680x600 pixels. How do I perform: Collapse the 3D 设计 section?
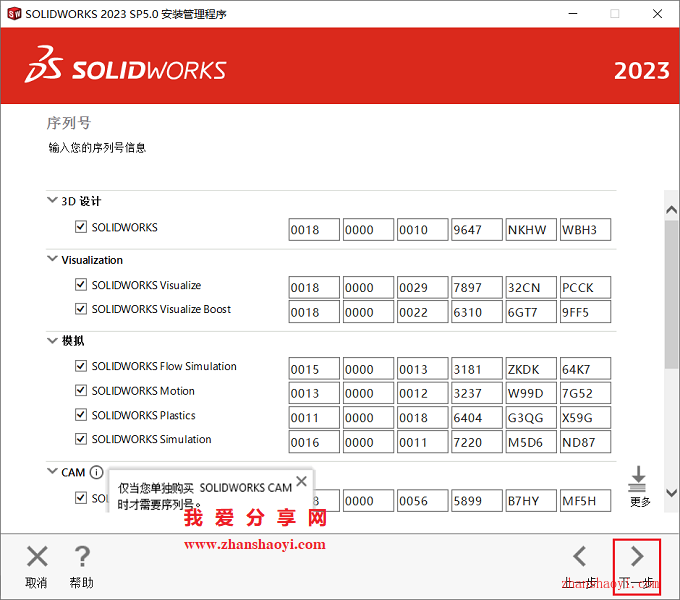pos(52,200)
